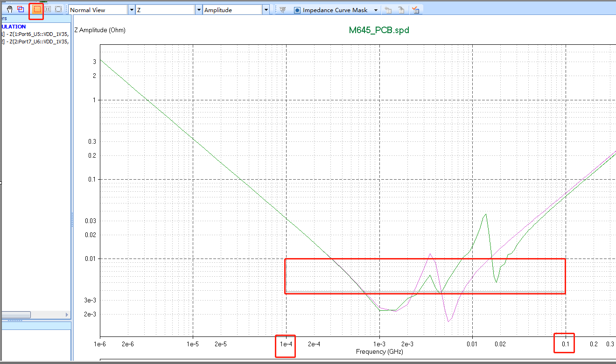Click the M645_PCB.spd plot title

point(379,30)
